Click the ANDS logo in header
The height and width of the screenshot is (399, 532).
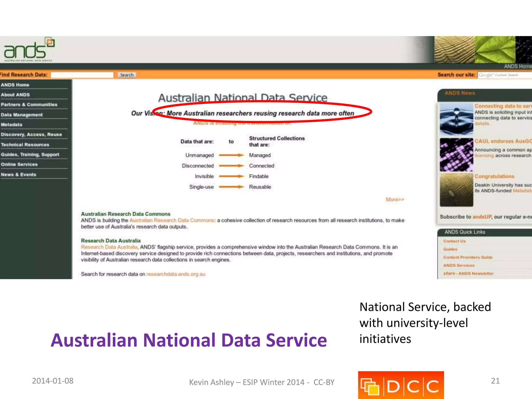[x=29, y=49]
